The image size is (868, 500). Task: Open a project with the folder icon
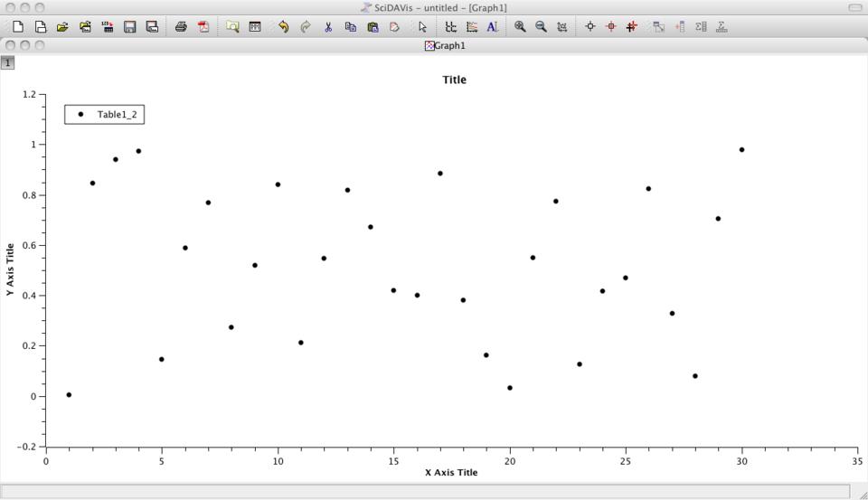coord(62,27)
